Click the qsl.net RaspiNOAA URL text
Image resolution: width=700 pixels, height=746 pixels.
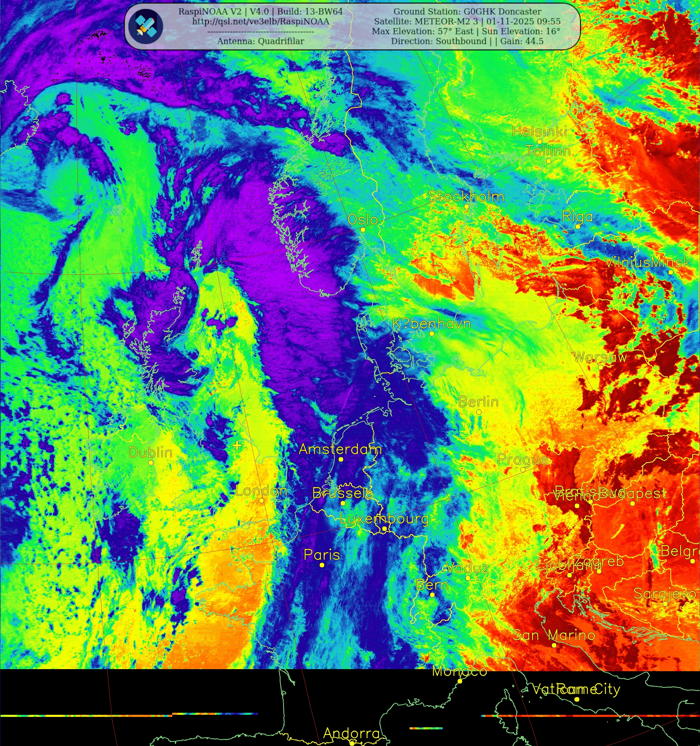pos(261,21)
